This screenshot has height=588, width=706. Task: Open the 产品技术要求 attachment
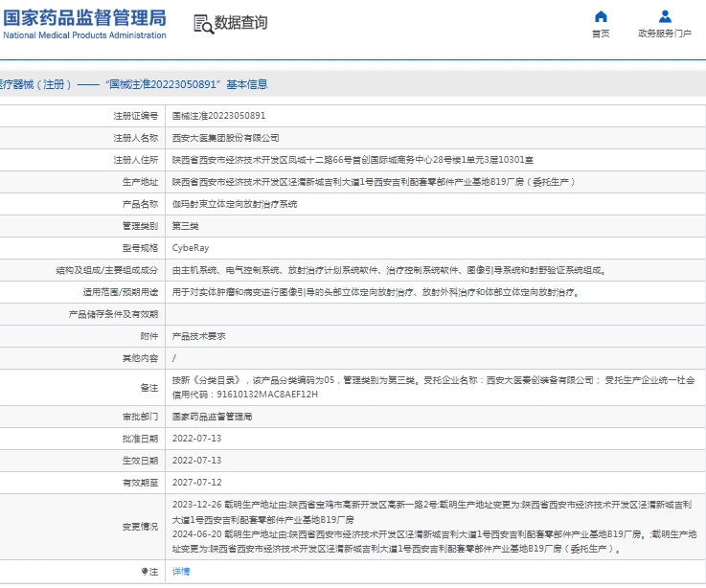[198, 336]
